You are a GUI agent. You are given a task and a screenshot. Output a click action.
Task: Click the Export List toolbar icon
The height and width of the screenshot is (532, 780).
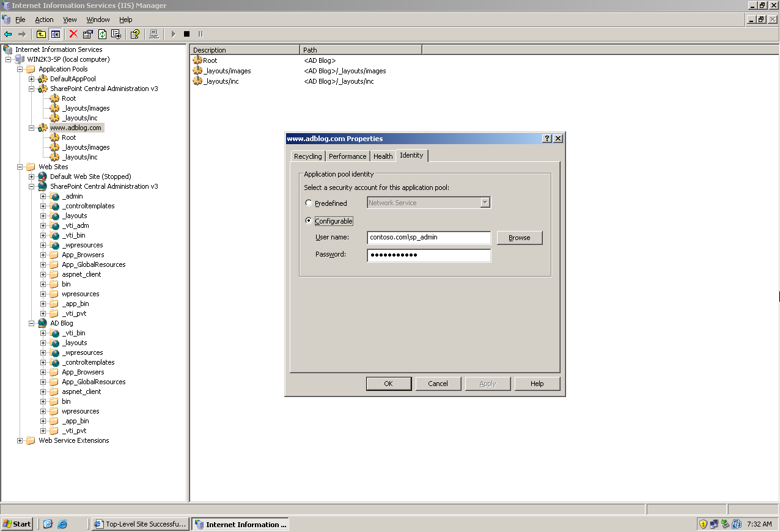116,34
